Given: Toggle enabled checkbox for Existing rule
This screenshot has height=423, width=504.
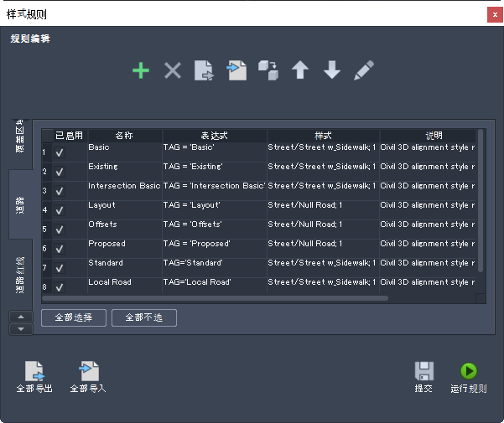Looking at the screenshot, I should 60,172.
